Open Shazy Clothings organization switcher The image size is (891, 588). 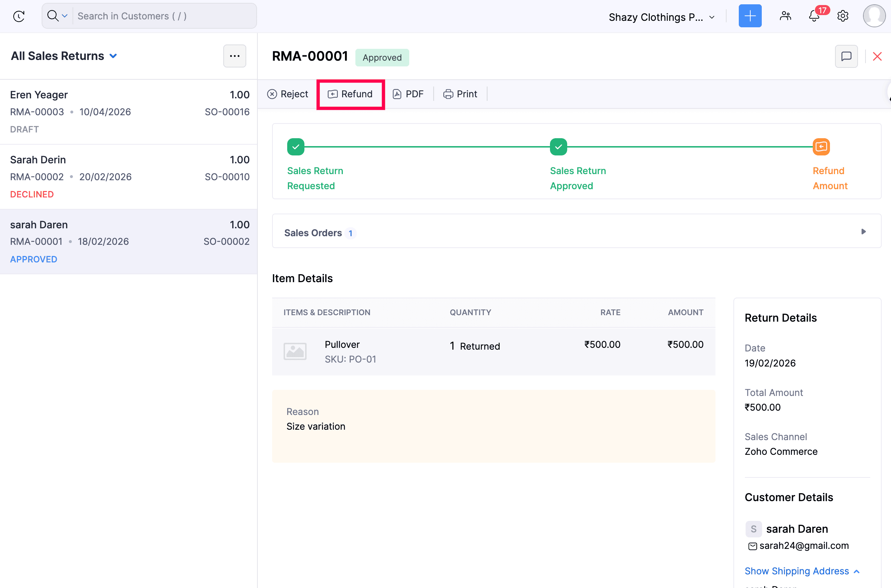pyautogui.click(x=662, y=17)
